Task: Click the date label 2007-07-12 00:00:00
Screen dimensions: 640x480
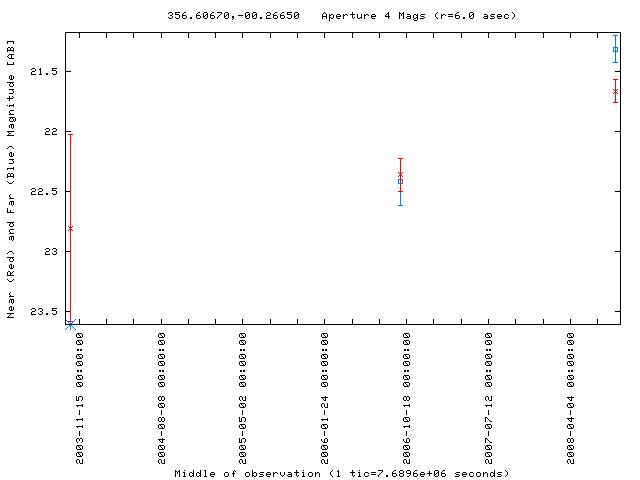Action: click(489, 398)
